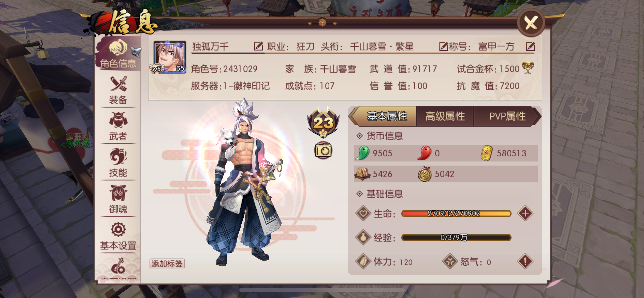644x298 pixels.
Task: Click the level 23 rank badge
Action: coord(323,122)
